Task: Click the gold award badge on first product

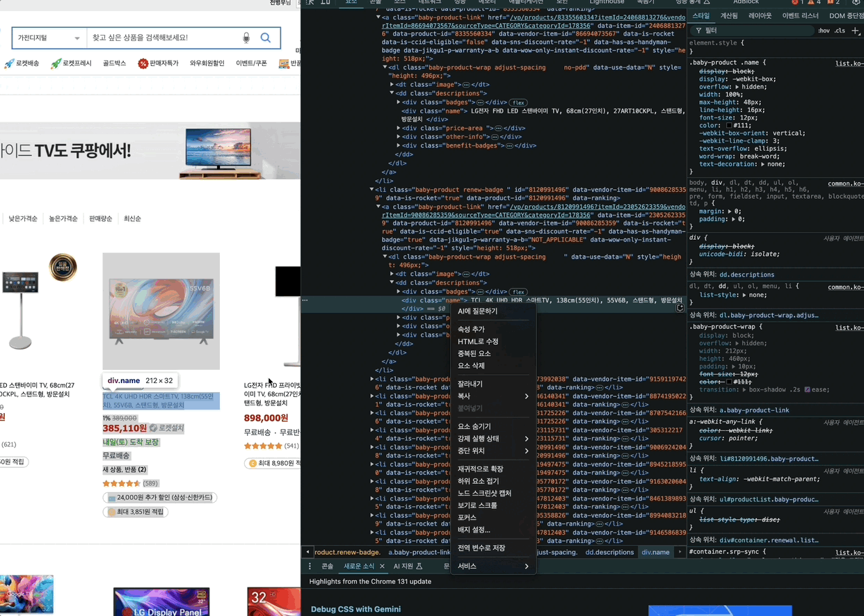Action: [x=63, y=268]
